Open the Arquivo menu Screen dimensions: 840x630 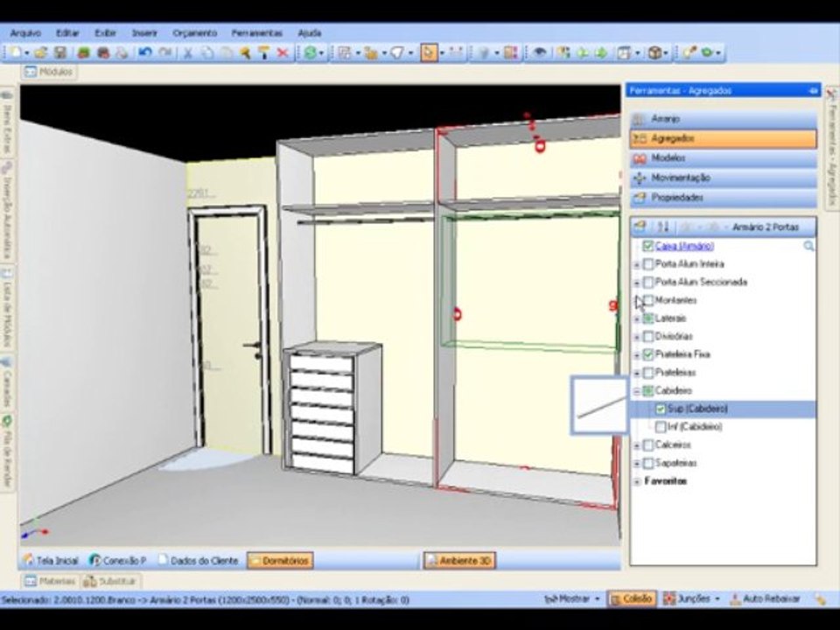25,33
